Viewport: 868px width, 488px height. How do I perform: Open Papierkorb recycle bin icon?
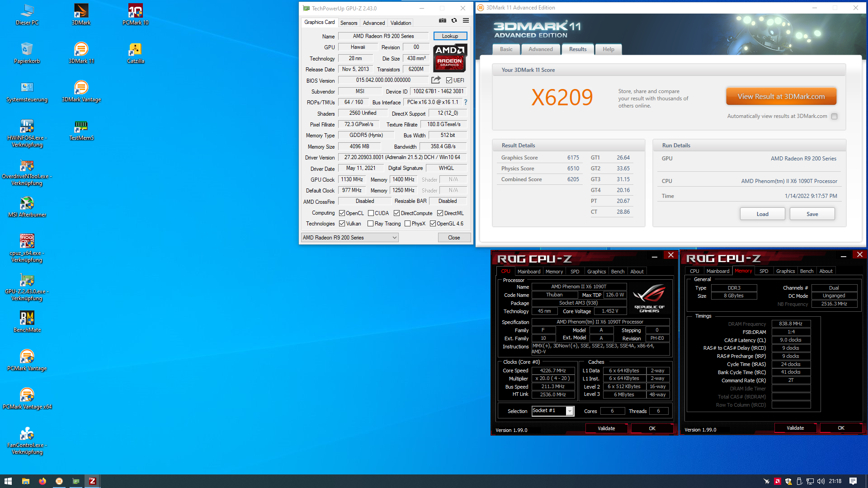point(27,52)
